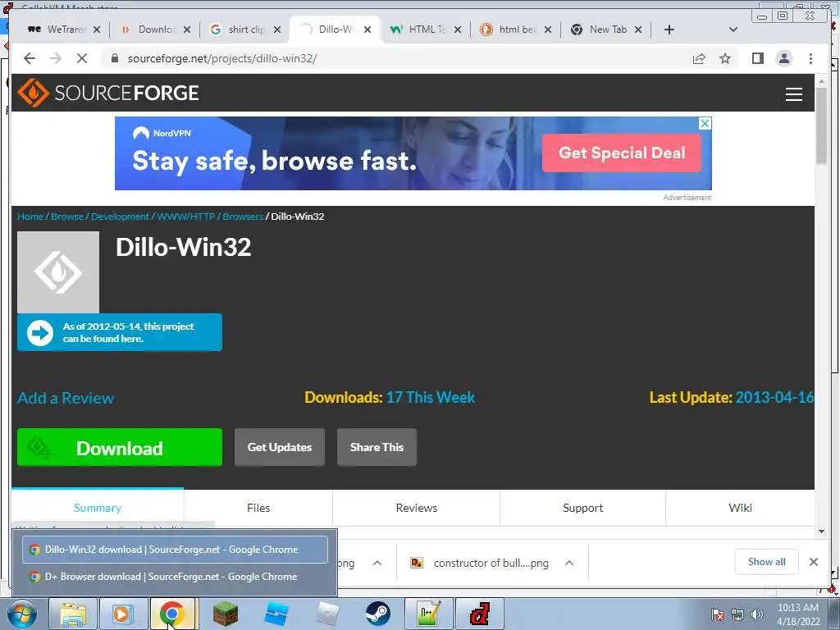Click the scrollbar down arrow
The image size is (840, 630).
821,532
